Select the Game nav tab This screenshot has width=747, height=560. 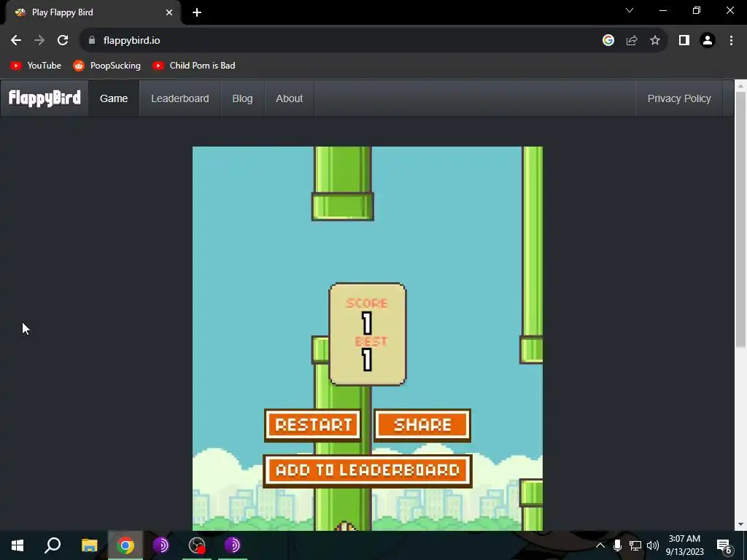point(114,98)
